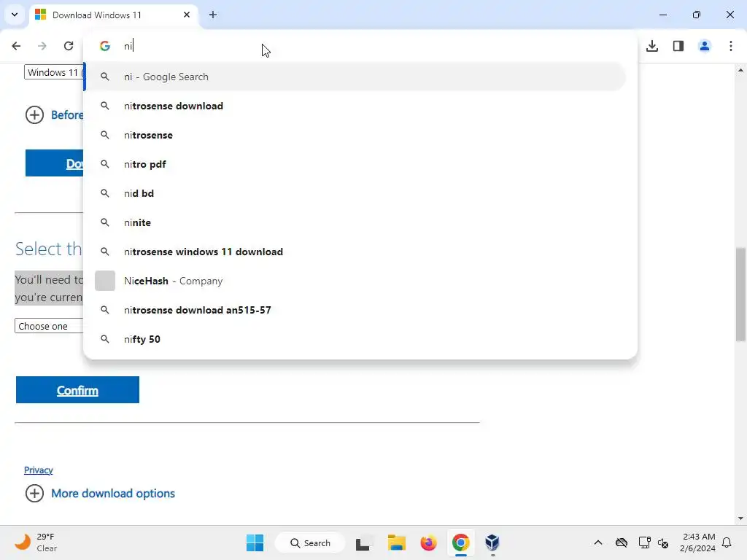Click the scrollbar up arrow
747x560 pixels.
740,70
